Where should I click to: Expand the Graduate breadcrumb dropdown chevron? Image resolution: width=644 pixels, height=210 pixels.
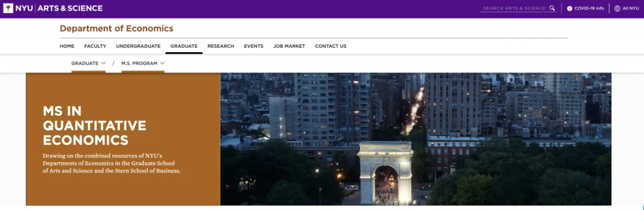[x=103, y=63]
